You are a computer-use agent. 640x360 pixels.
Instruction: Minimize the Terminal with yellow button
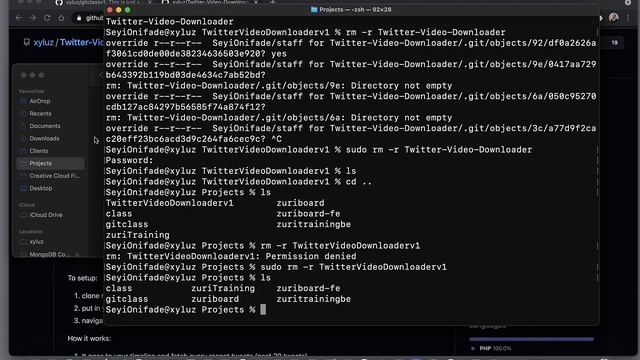118,10
